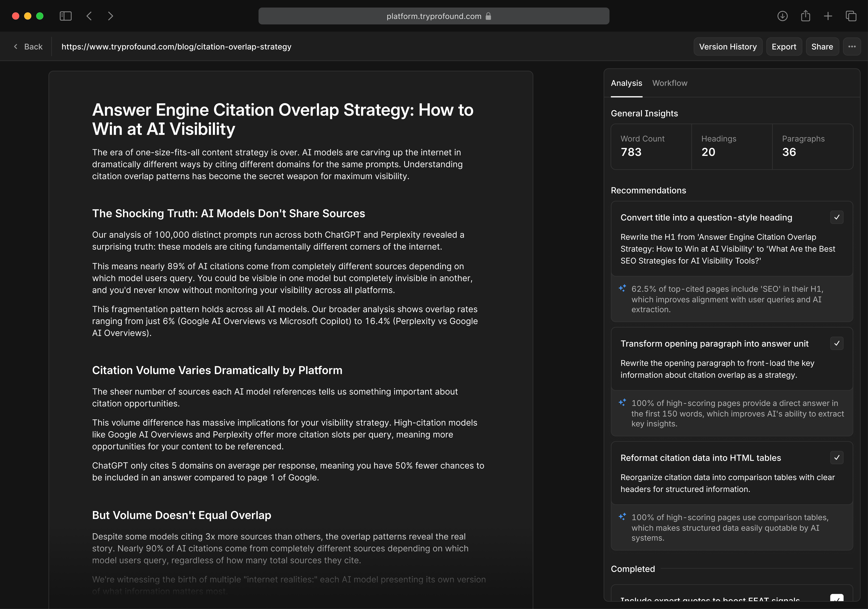Click the browser share icon
868x609 pixels.
[805, 16]
